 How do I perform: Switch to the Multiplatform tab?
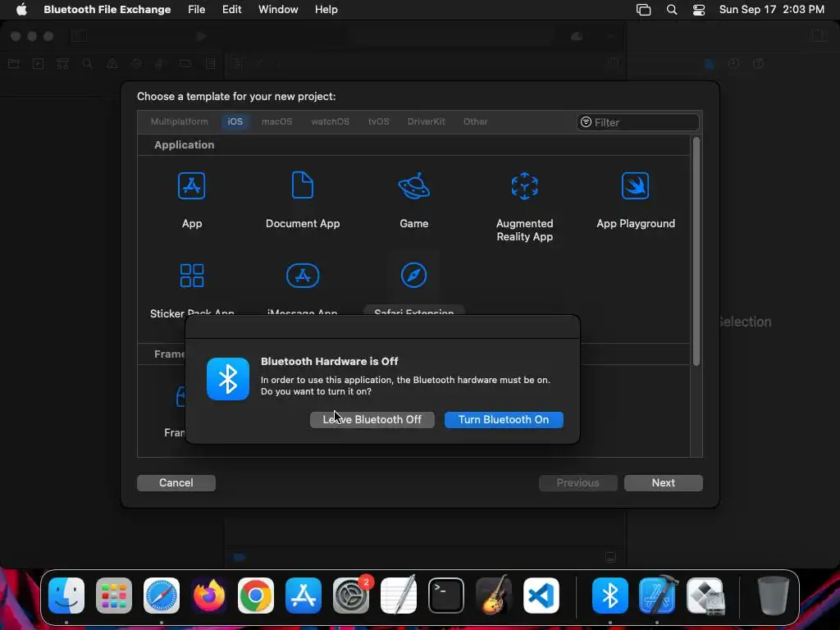pyautogui.click(x=180, y=121)
